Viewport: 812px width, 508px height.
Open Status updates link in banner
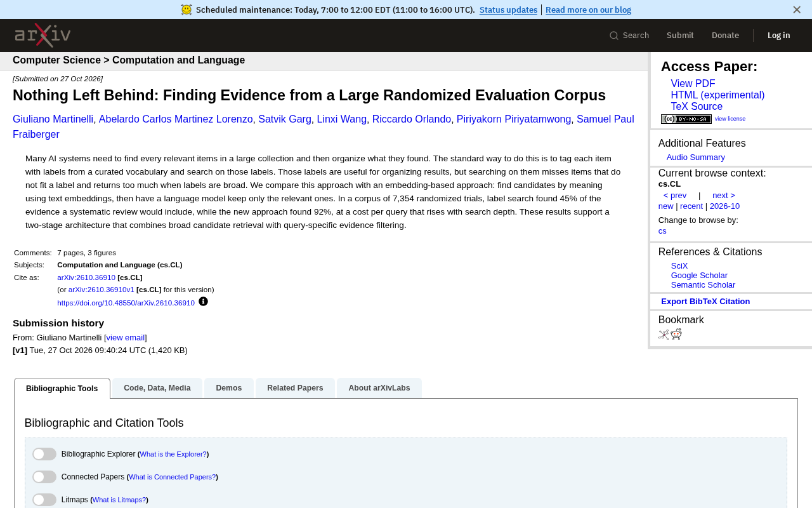tap(508, 10)
